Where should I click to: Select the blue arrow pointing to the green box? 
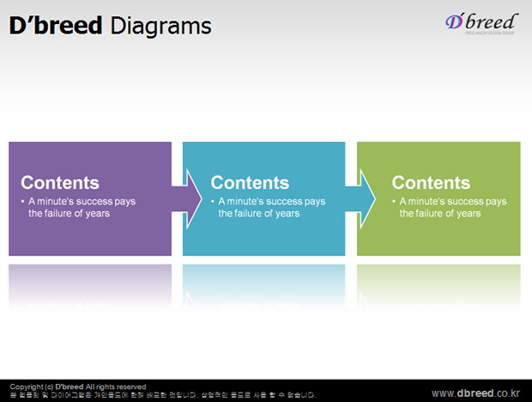[363, 198]
